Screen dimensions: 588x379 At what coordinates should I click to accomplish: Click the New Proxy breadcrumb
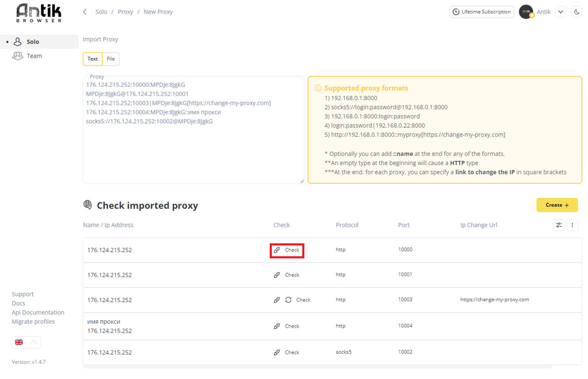[x=158, y=12]
